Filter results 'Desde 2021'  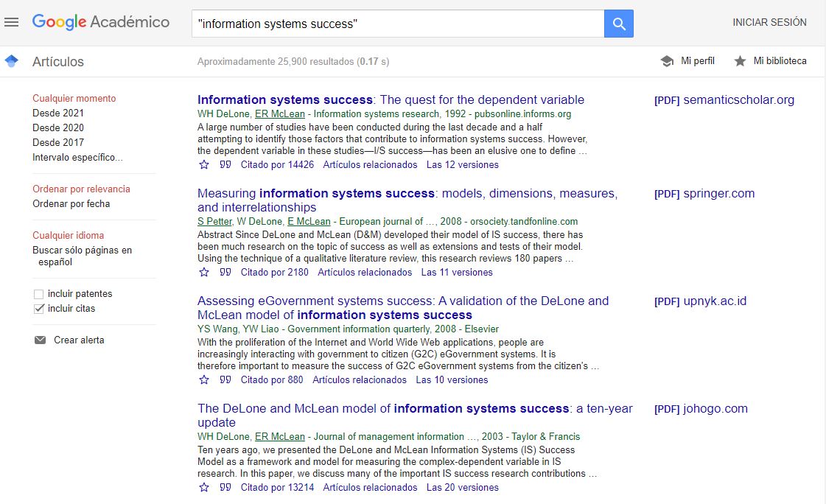coord(58,113)
